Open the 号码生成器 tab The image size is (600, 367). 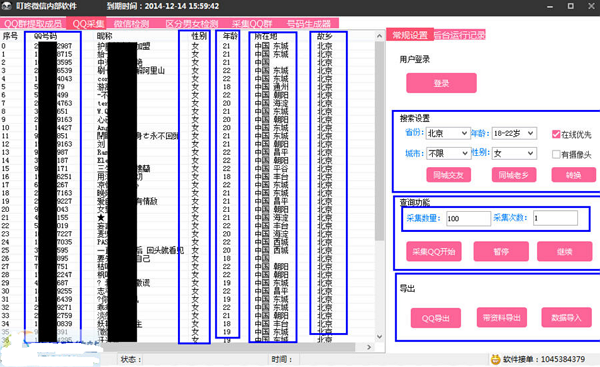(309, 24)
